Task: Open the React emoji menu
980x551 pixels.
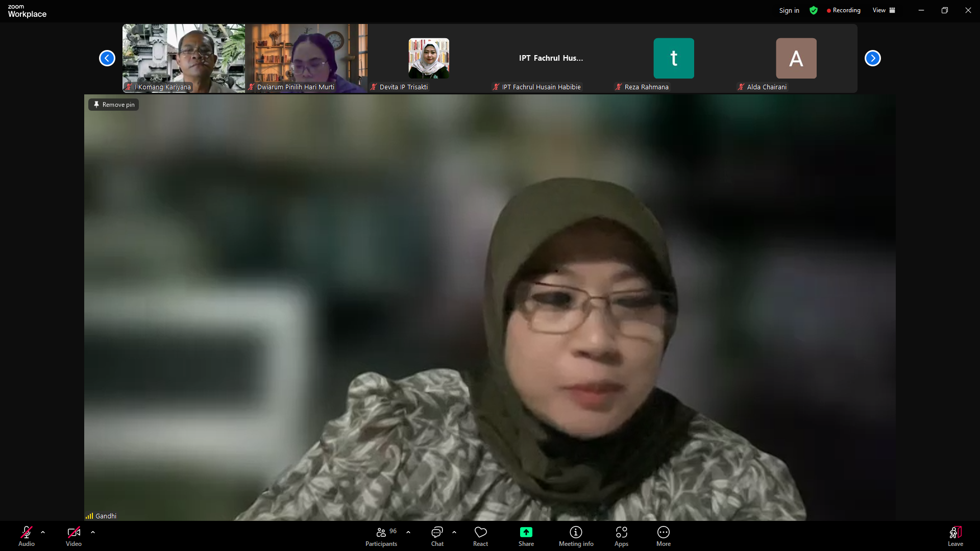Action: click(481, 536)
